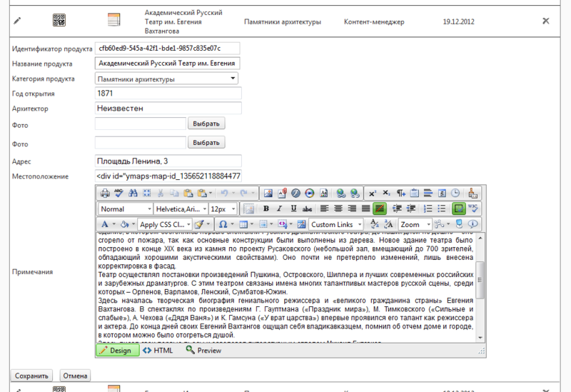Open the Template Manager
571x392 pixels.
(324, 193)
